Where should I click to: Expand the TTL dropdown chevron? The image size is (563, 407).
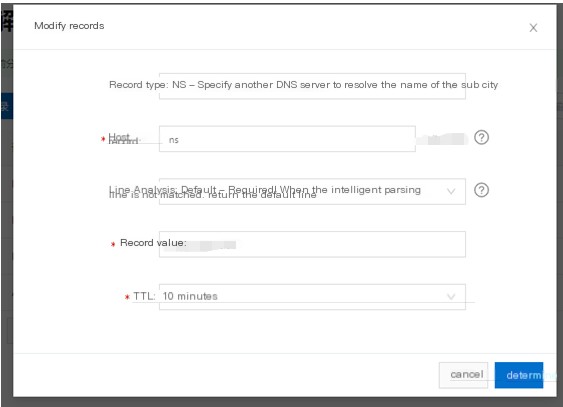451,297
